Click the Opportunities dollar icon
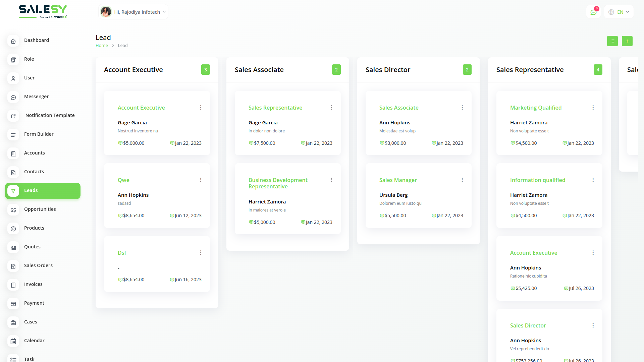The image size is (644, 362). pyautogui.click(x=13, y=210)
